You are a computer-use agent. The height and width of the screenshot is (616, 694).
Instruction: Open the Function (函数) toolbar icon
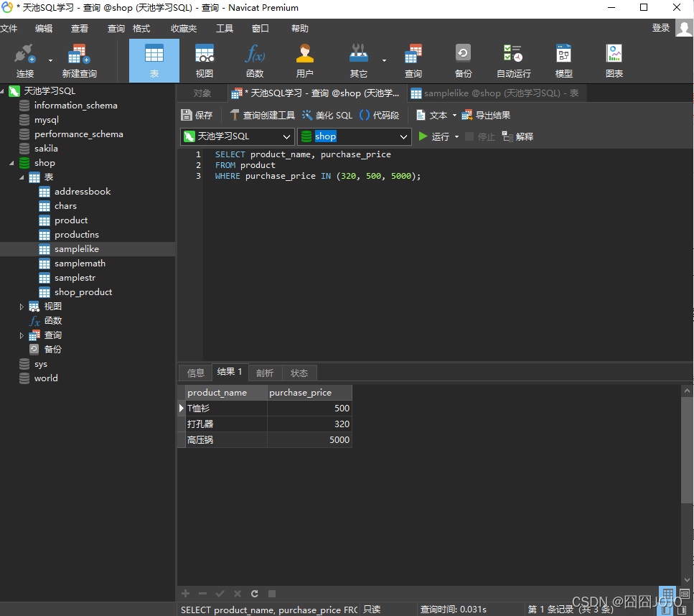pyautogui.click(x=255, y=61)
